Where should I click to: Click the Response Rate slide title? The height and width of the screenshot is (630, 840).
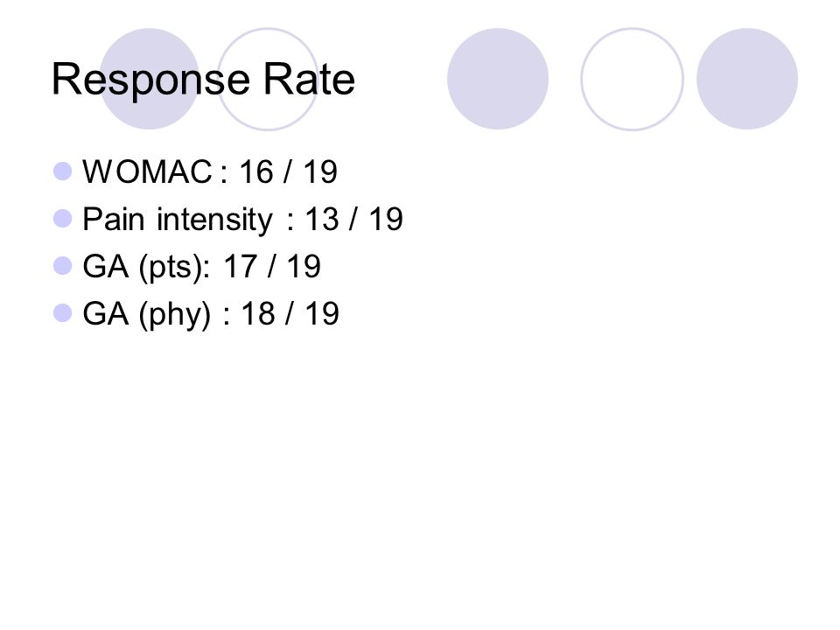[203, 80]
